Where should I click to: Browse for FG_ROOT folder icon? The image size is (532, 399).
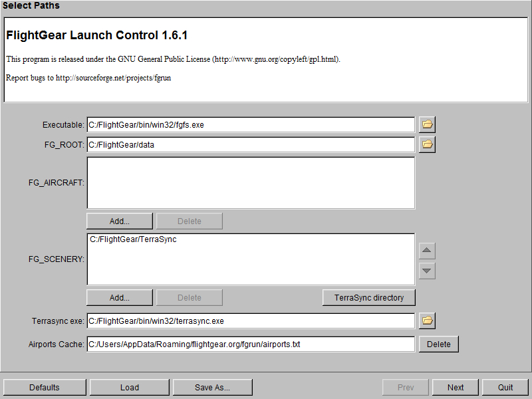click(427, 144)
